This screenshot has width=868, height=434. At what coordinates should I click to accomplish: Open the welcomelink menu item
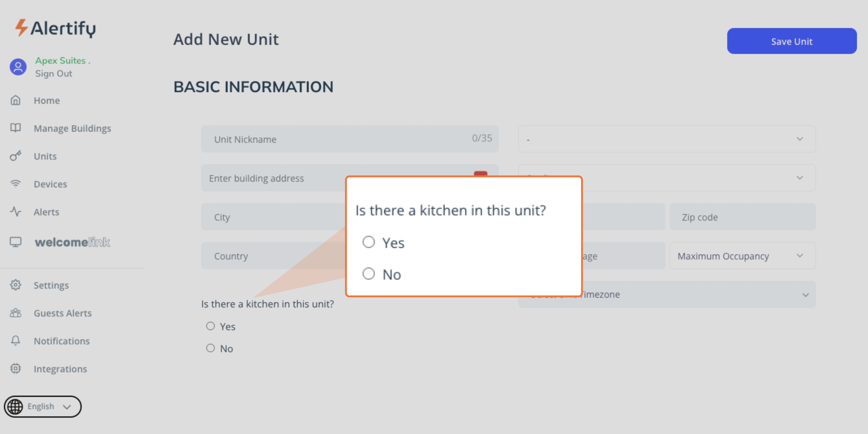point(72,242)
